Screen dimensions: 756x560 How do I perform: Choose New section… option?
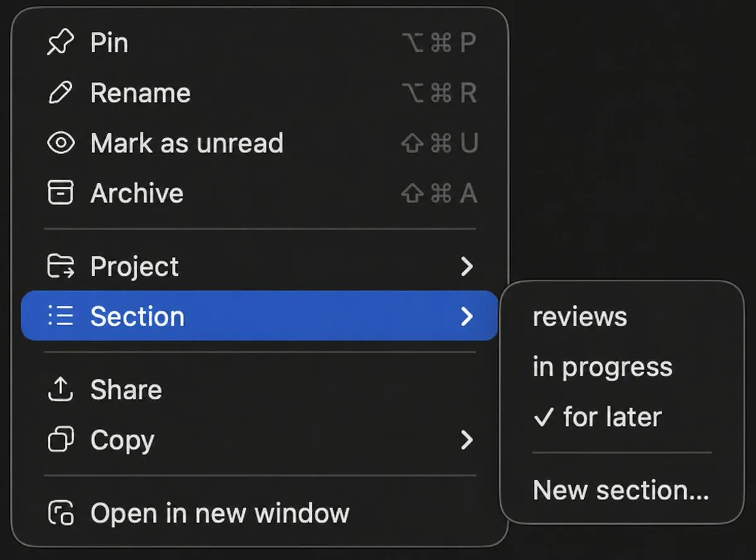coord(622,490)
